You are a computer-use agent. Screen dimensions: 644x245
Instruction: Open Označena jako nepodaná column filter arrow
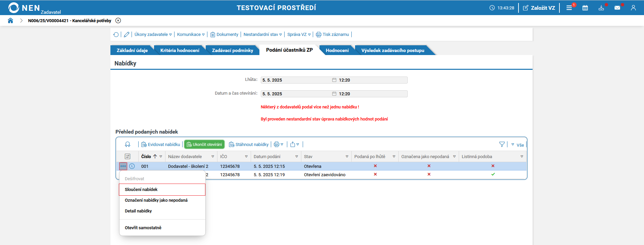tap(454, 157)
